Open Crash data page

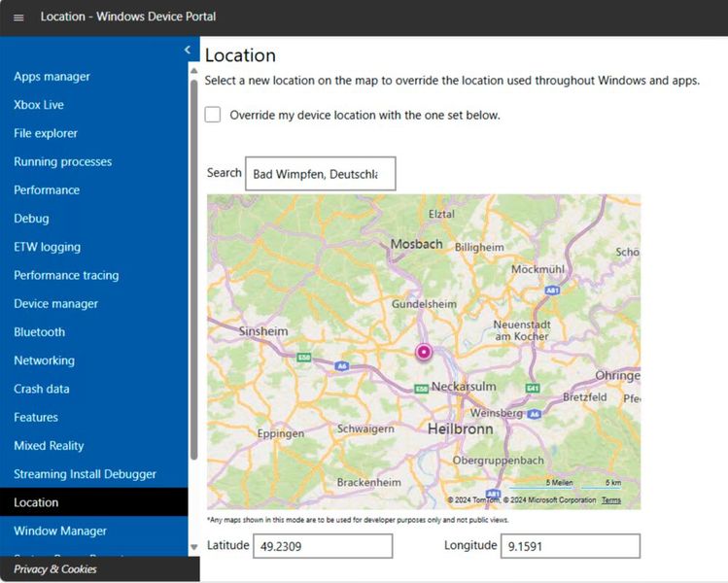tap(42, 389)
